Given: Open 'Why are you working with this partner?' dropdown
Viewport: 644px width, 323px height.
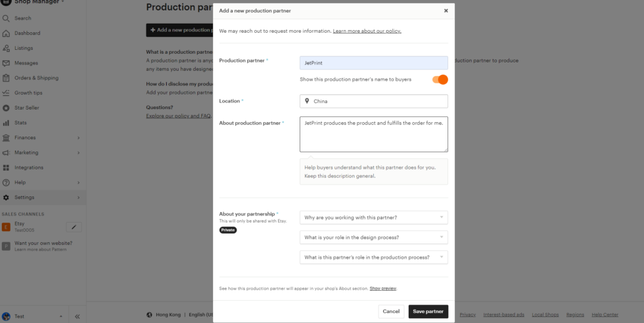Looking at the screenshot, I should [373, 217].
